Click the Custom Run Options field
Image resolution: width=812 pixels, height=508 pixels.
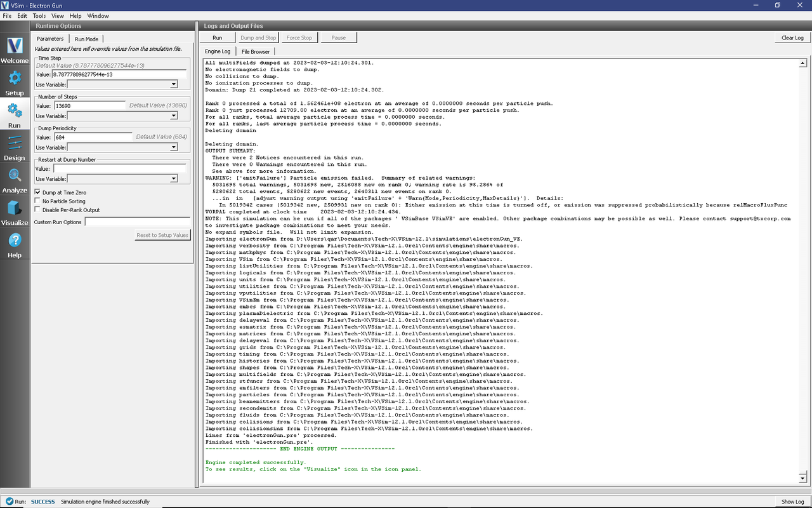pos(137,222)
